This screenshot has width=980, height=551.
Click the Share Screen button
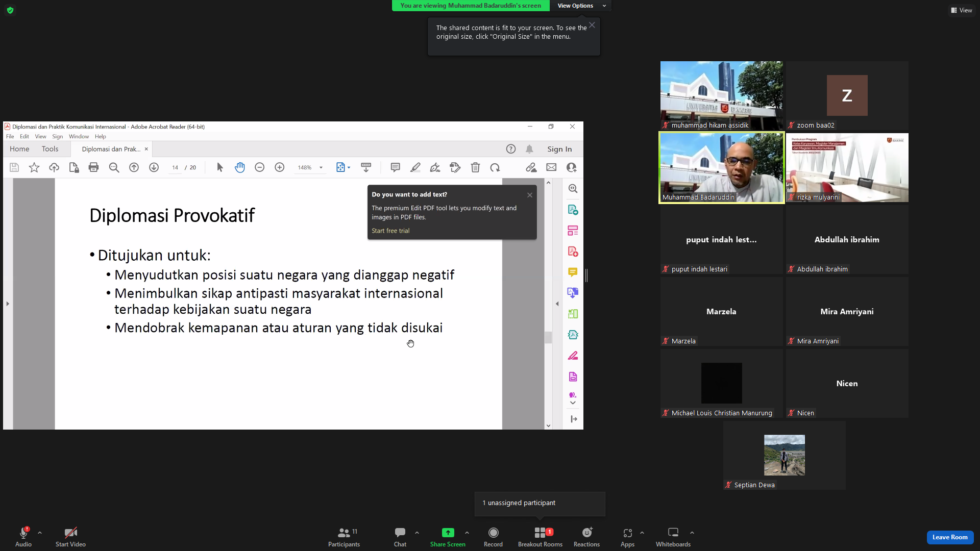click(448, 537)
